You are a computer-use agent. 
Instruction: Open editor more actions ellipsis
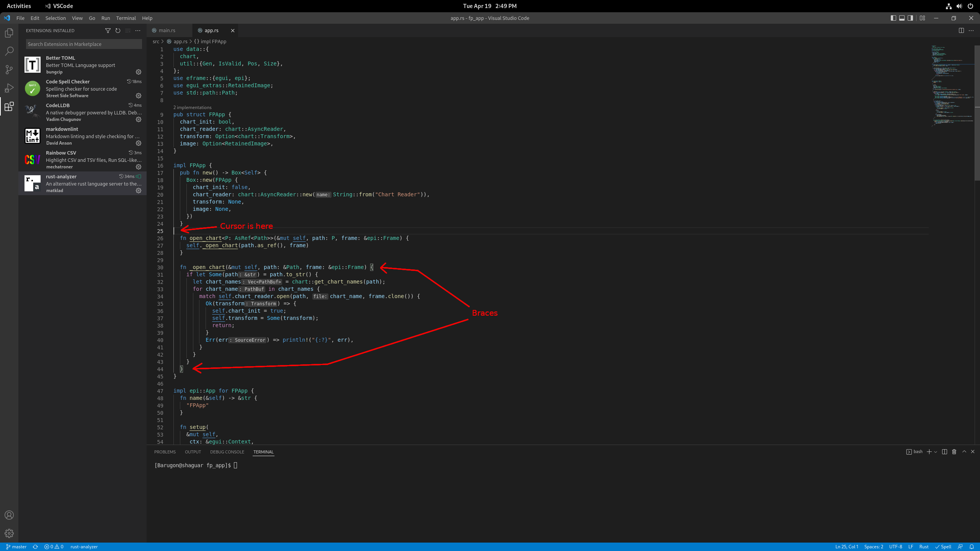(x=971, y=31)
